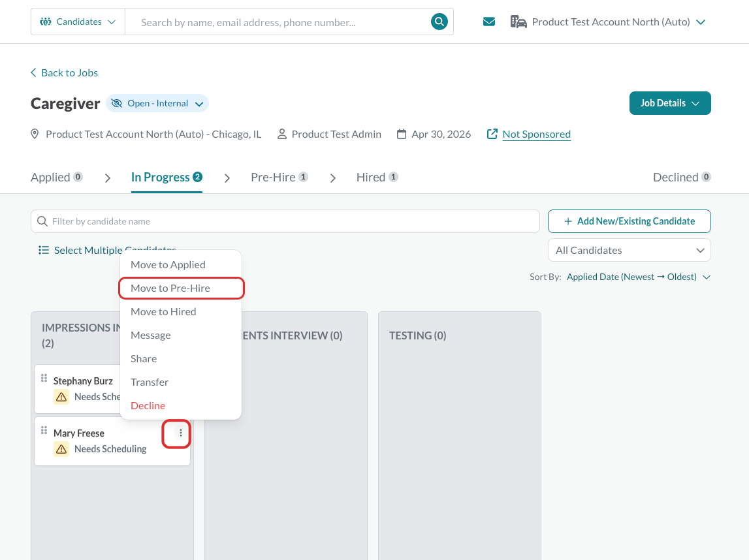Select the red Decline option
Screen dimensions: 749x560
pyautogui.click(x=181, y=405)
